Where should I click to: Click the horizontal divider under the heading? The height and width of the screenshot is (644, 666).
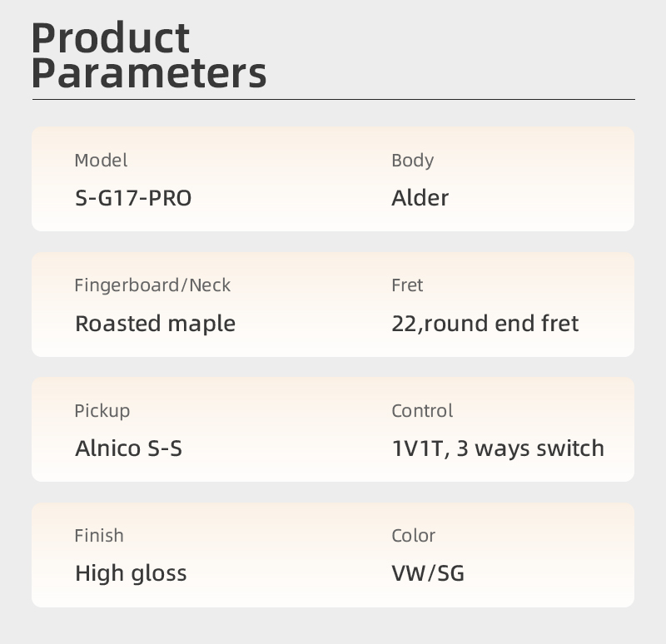click(333, 100)
